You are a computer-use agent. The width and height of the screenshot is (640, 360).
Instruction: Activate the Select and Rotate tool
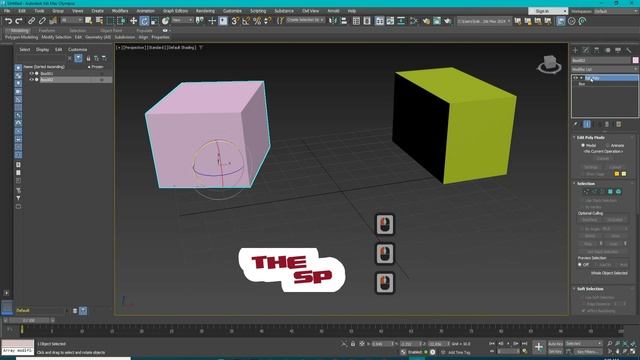tap(144, 21)
